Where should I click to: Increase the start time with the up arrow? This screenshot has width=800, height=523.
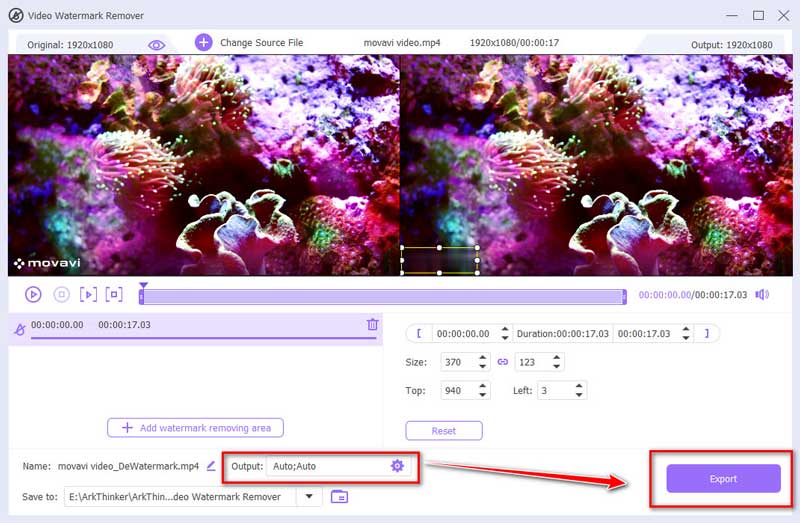(505, 329)
